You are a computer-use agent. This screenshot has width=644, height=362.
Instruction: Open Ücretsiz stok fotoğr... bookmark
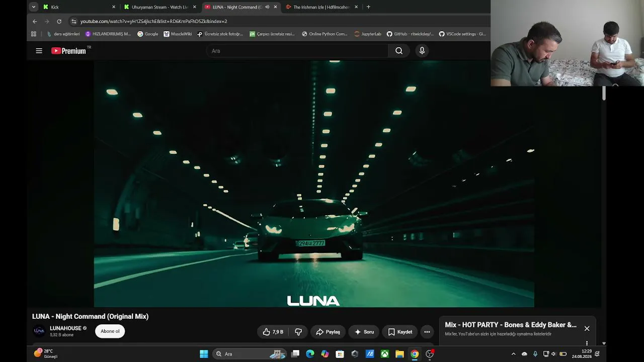[220, 34]
